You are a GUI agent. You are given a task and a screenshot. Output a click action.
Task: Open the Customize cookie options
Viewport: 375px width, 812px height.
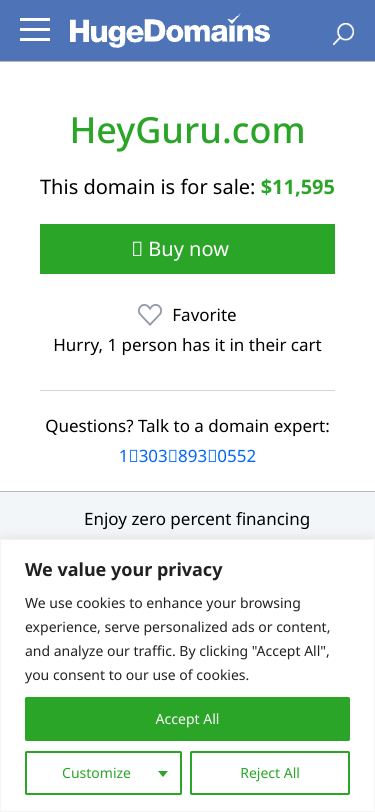coord(104,773)
